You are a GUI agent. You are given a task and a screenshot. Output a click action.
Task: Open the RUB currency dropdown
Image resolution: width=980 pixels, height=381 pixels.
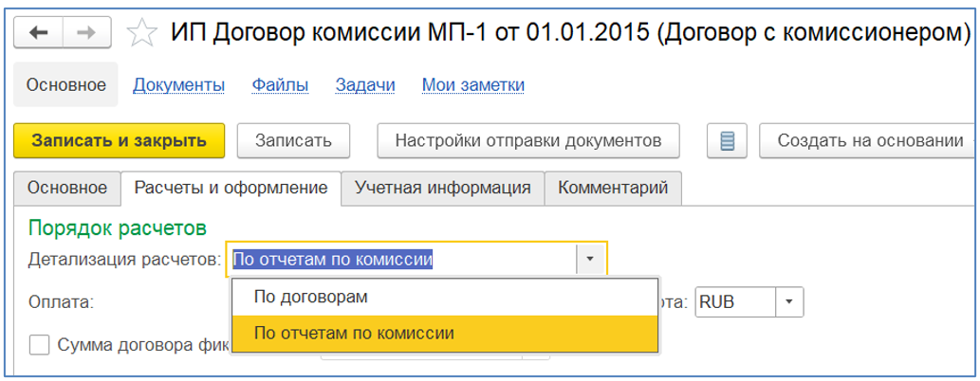coord(788,303)
